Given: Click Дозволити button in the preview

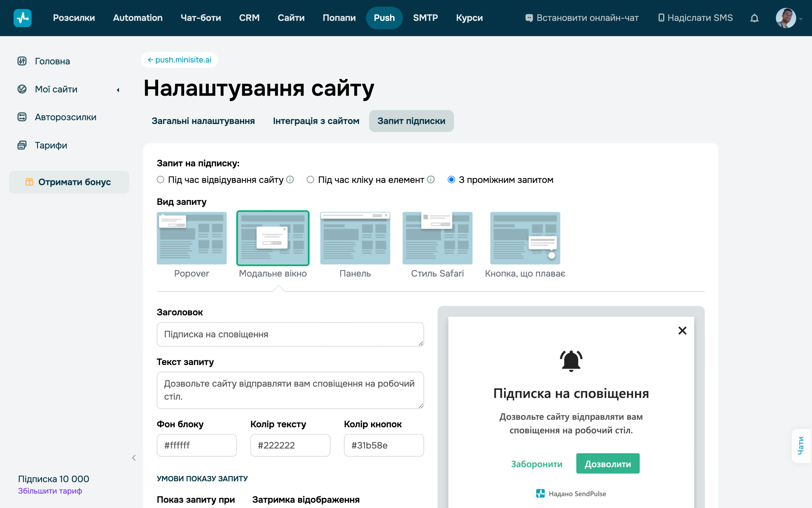Looking at the screenshot, I should pyautogui.click(x=608, y=464).
